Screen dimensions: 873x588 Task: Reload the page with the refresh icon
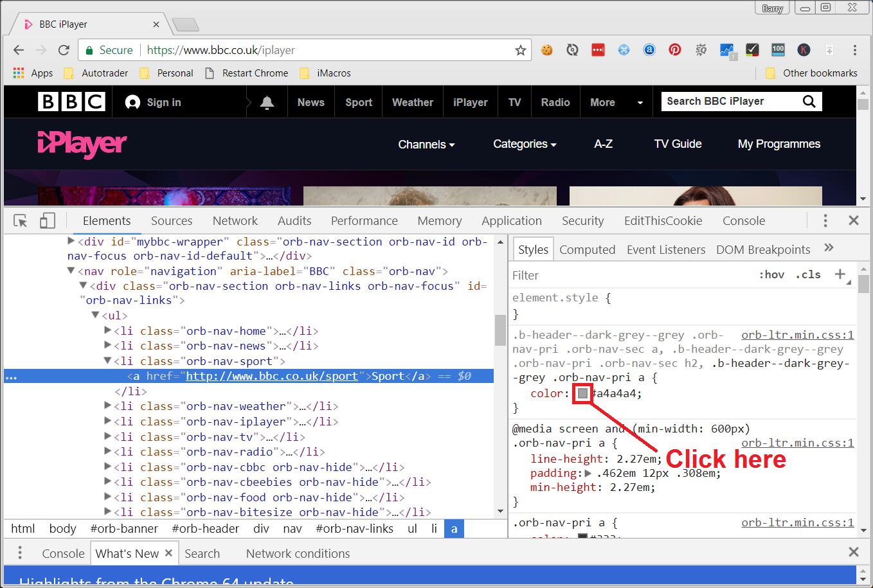pyautogui.click(x=64, y=50)
